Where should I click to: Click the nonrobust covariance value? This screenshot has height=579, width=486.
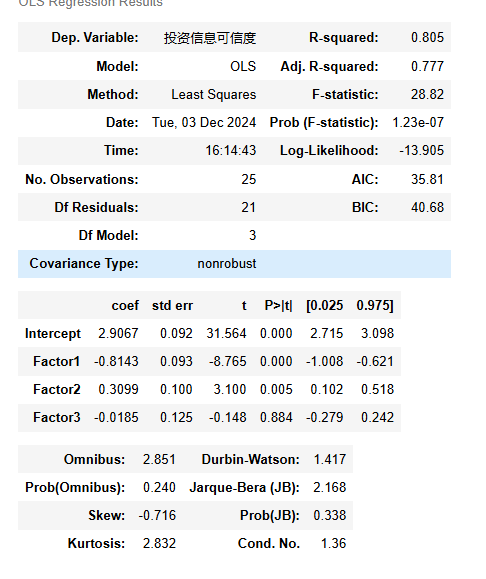click(x=227, y=264)
